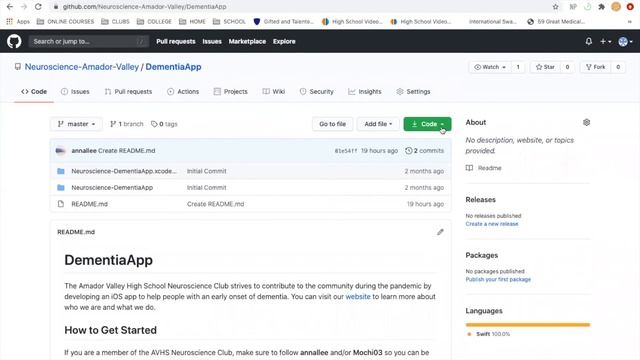Switch to the Wiki tab
The width and height of the screenshot is (640, 360).
(273, 91)
